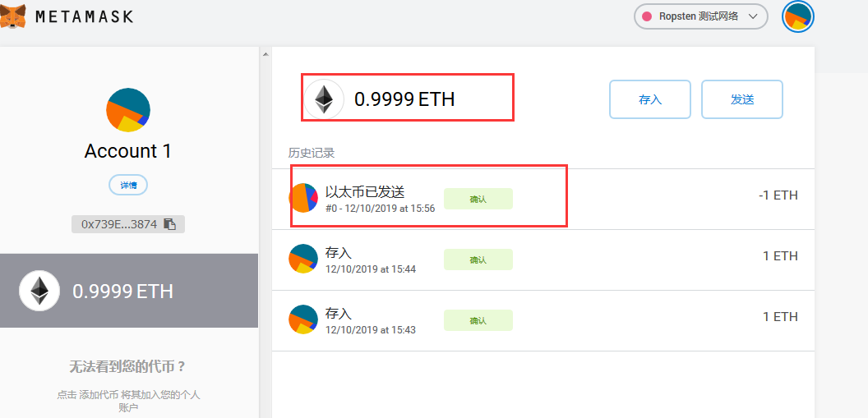Click the 添加代币 add token link
This screenshot has height=418, width=868.
[x=99, y=395]
